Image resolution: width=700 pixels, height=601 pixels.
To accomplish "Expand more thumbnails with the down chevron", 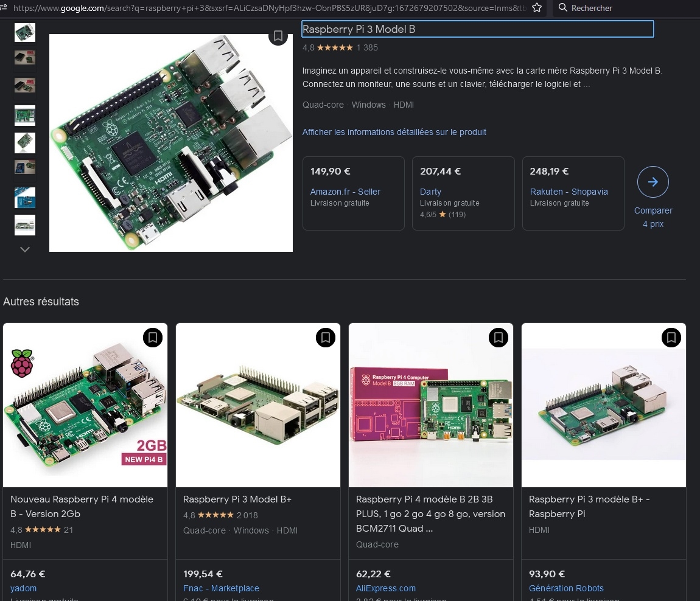I will click(25, 249).
